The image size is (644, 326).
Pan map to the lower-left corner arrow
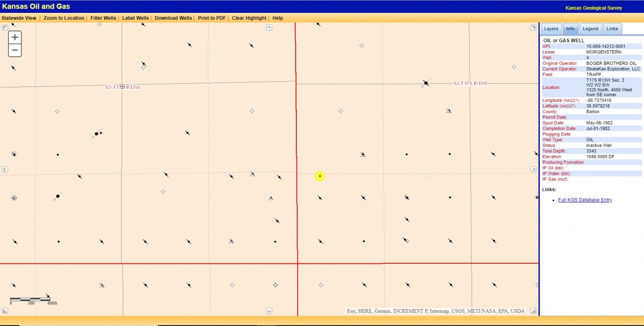point(5,311)
